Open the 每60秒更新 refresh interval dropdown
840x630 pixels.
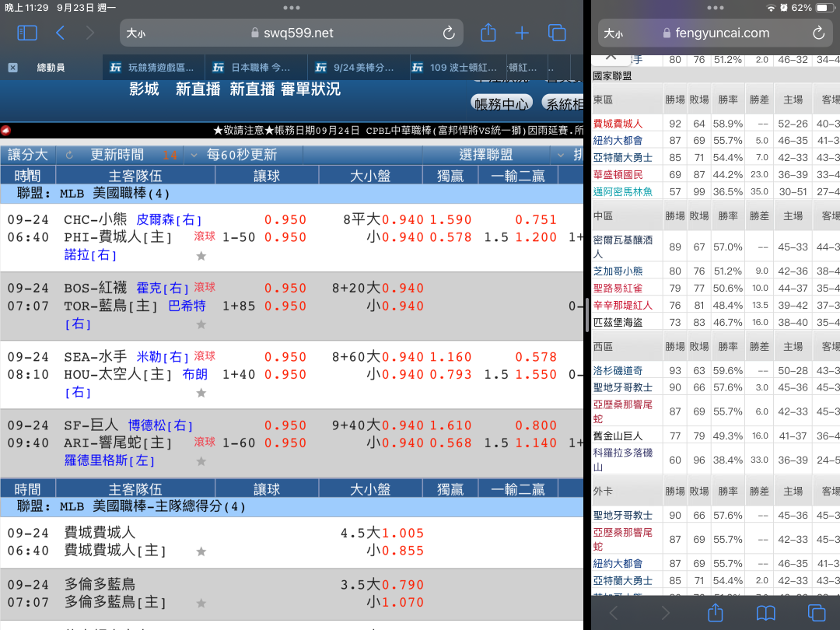(x=243, y=155)
